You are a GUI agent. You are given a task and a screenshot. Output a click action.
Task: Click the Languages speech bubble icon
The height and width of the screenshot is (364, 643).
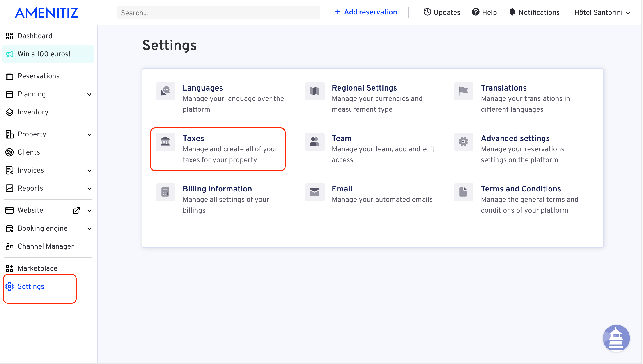[165, 91]
